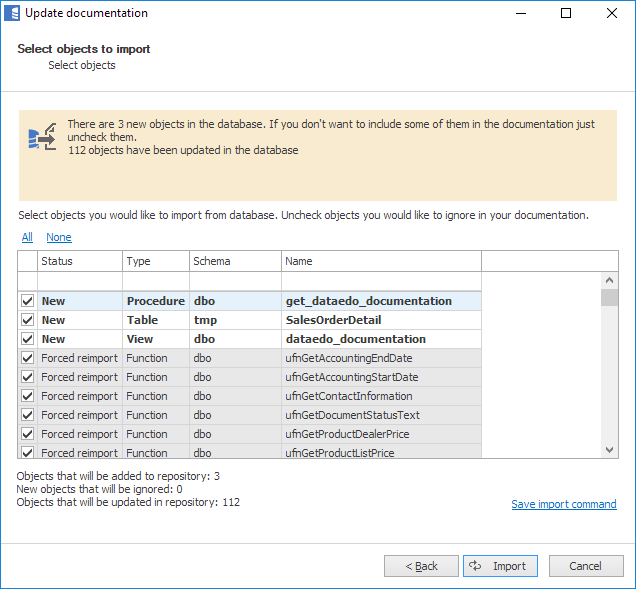Click Name filter field in filter row

click(x=380, y=281)
